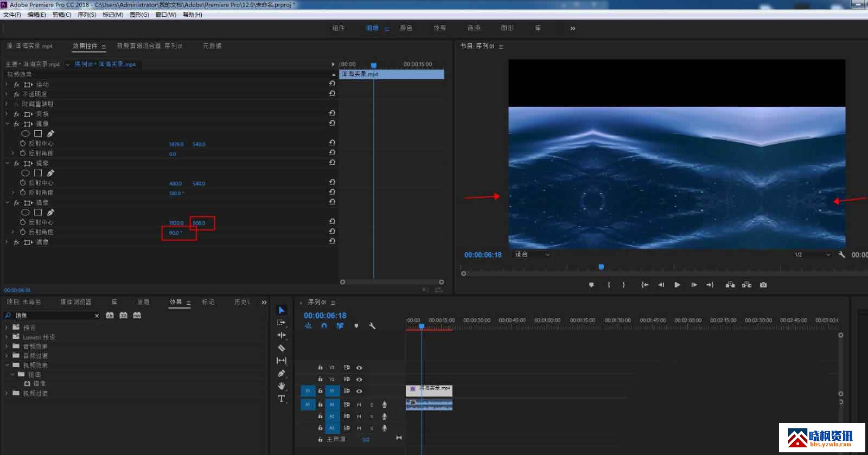Move the program monitor playhead
The width and height of the screenshot is (868, 455).
601,267
